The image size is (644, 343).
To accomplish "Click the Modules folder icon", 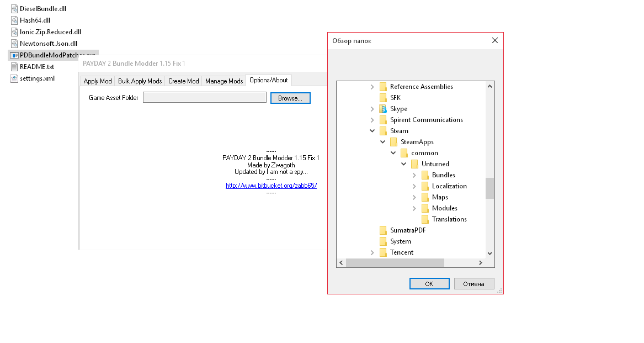I will 425,209.
